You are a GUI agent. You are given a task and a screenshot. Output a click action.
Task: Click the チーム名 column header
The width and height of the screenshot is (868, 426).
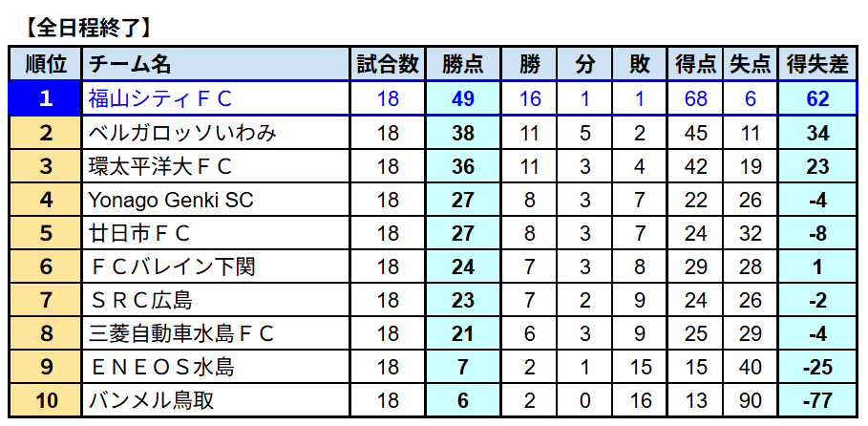(130, 65)
